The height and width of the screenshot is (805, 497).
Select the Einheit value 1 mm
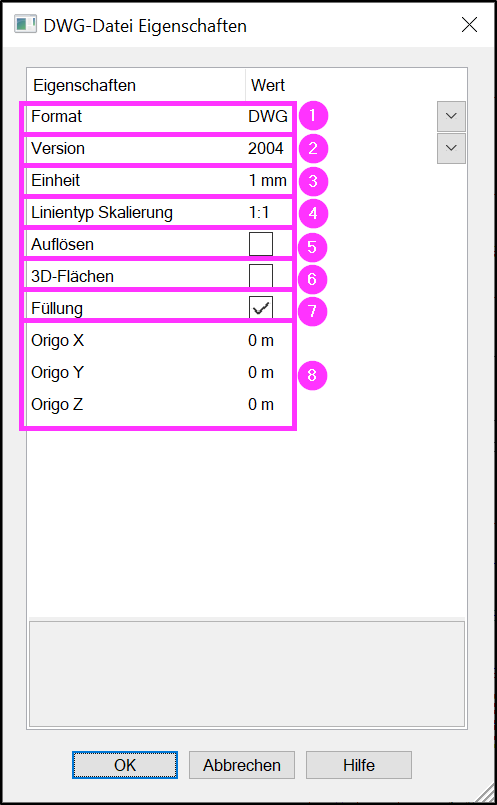coord(267,181)
